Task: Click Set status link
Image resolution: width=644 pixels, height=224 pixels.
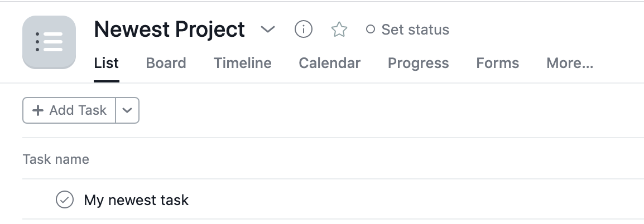Action: (415, 30)
